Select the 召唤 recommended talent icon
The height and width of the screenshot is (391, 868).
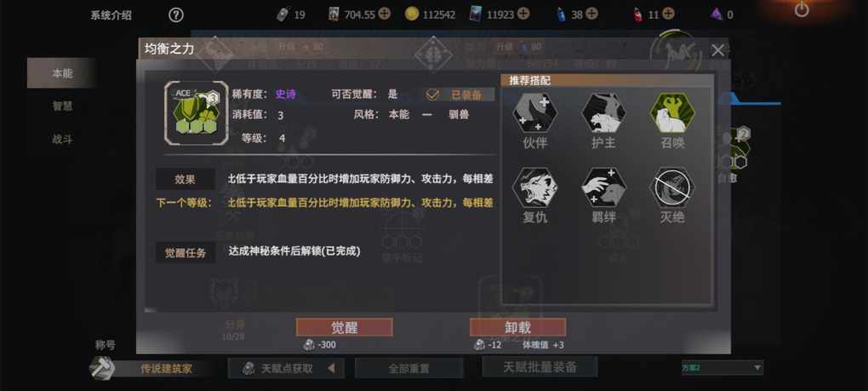pyautogui.click(x=672, y=112)
